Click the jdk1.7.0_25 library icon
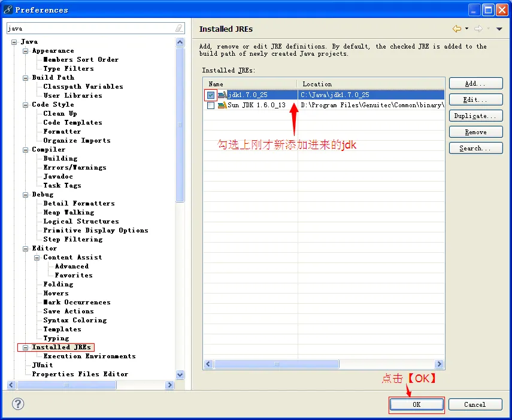 point(222,95)
